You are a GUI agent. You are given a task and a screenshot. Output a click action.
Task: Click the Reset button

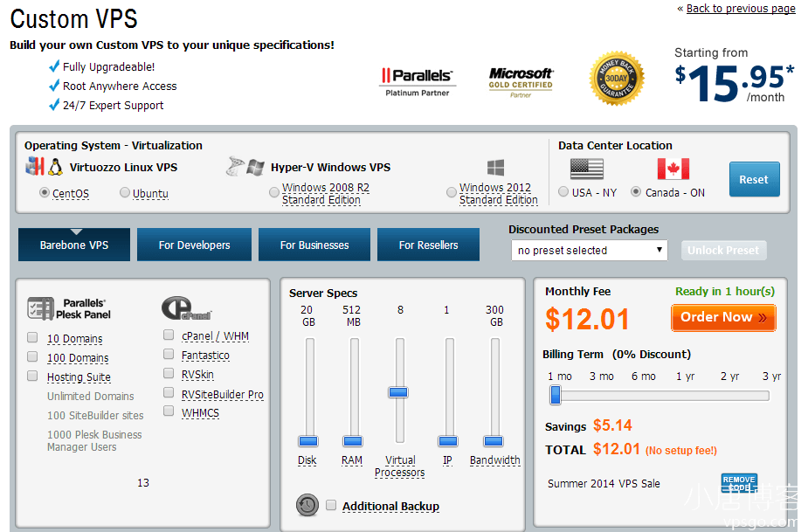[754, 179]
